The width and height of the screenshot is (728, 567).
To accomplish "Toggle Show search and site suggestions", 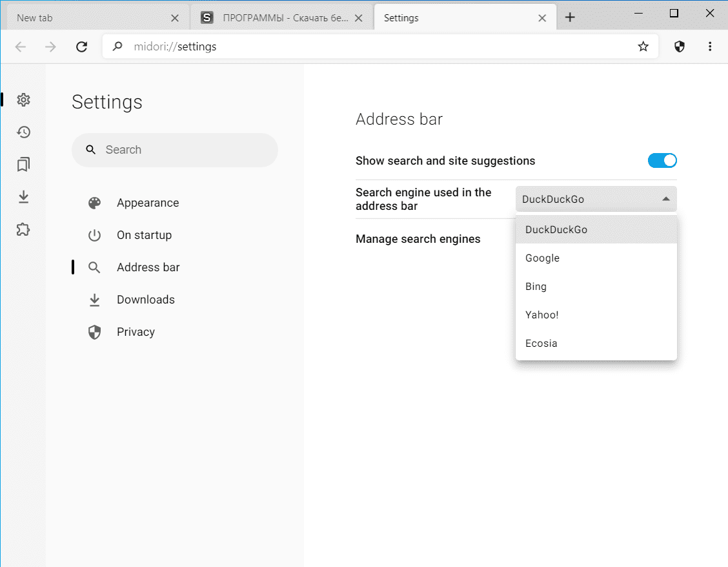I will click(662, 161).
